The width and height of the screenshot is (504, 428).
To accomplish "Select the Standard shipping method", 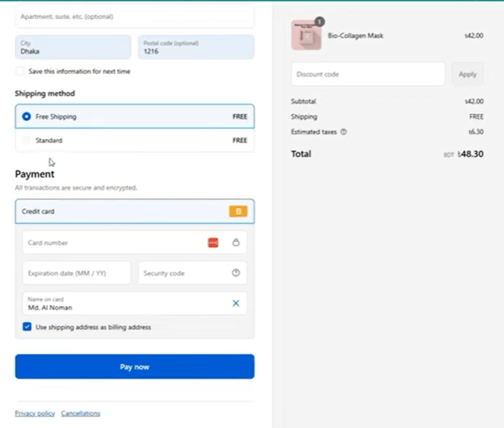I will click(x=26, y=140).
